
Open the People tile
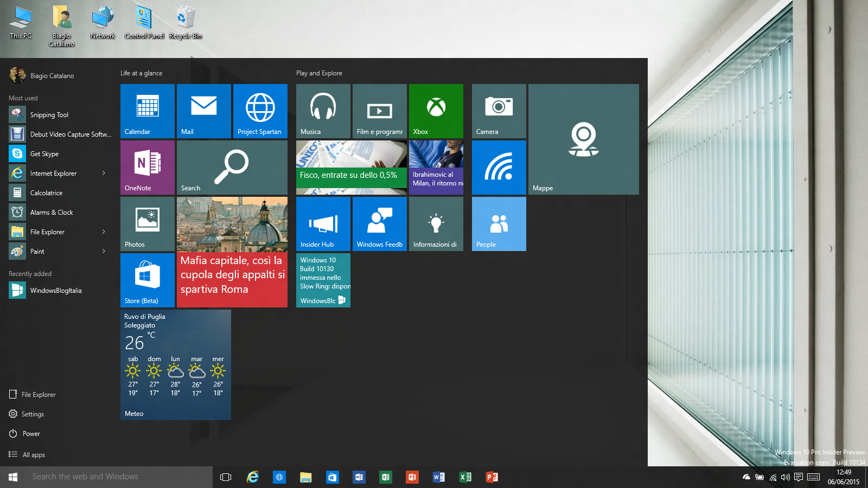pos(499,224)
